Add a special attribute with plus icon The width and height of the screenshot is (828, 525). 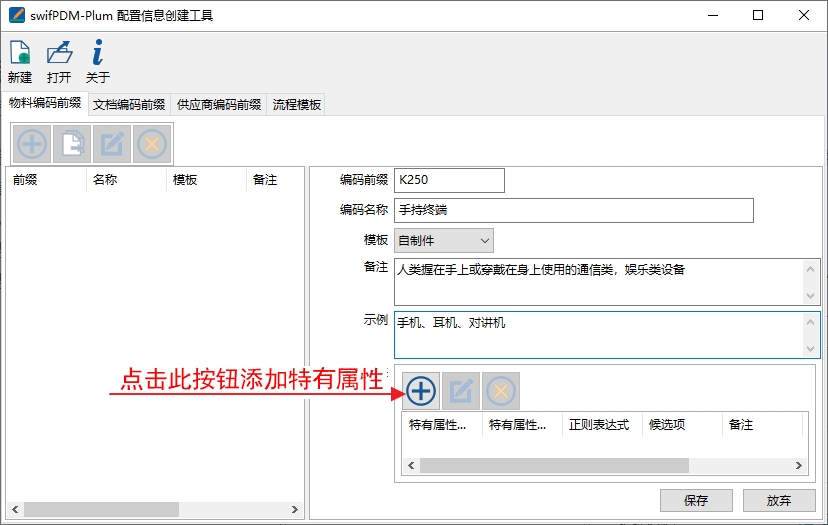(421, 391)
